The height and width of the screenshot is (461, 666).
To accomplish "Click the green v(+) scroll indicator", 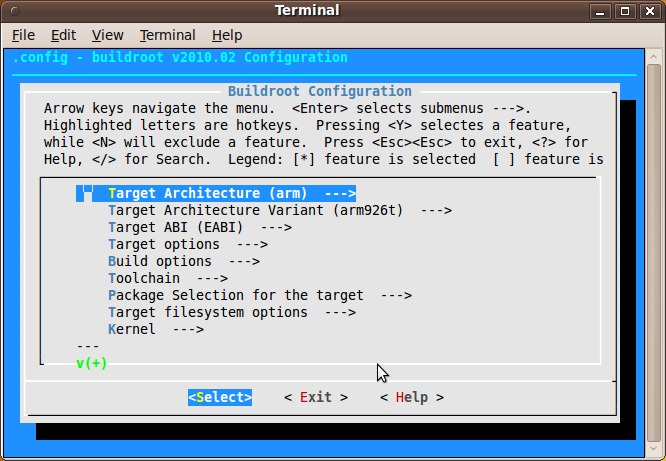I will 91,363.
